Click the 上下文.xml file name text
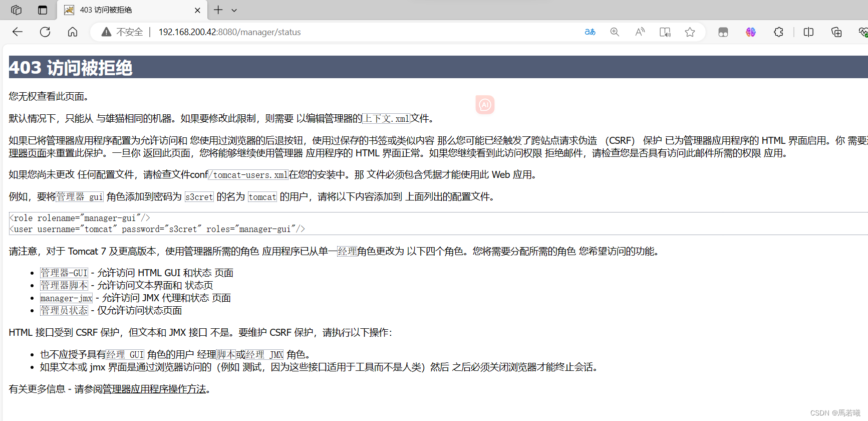This screenshot has height=421, width=868. (x=386, y=119)
